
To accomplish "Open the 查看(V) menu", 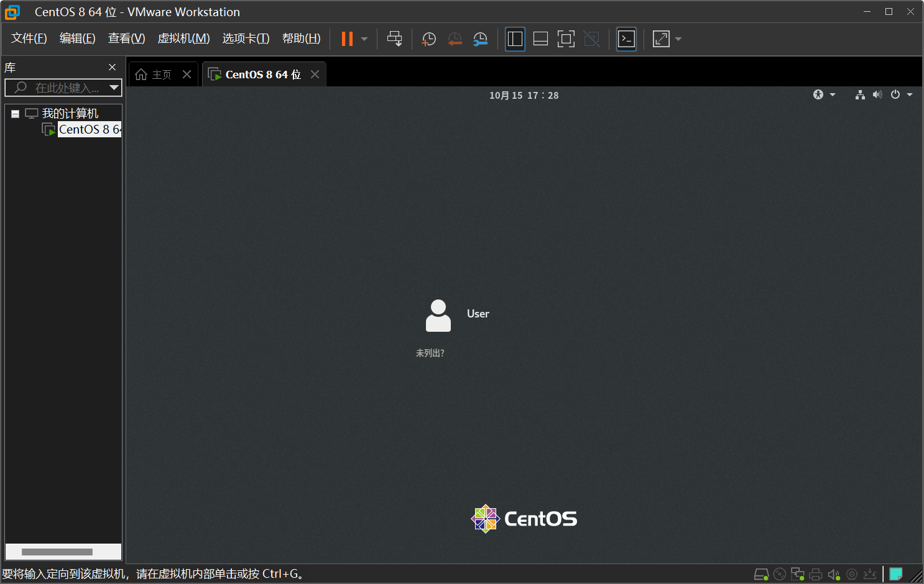I will (127, 39).
